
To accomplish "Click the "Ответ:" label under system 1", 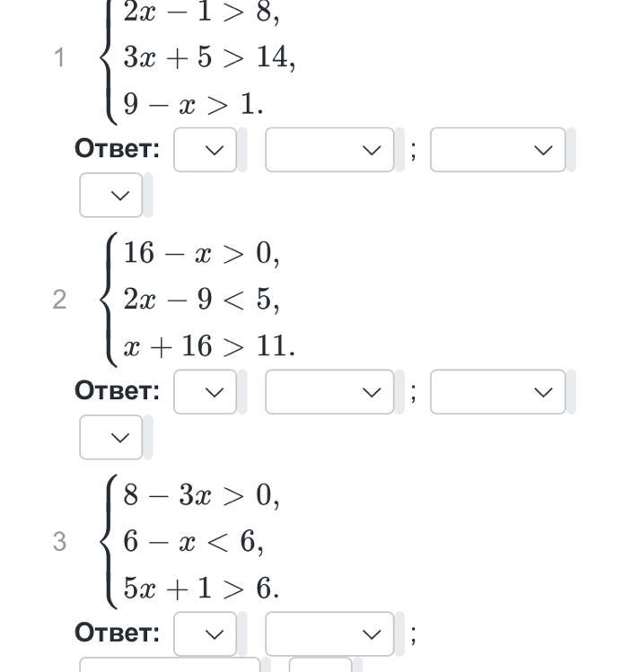I will (117, 149).
